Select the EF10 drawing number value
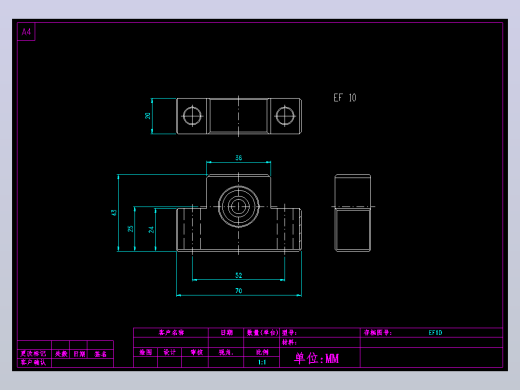 435,333
